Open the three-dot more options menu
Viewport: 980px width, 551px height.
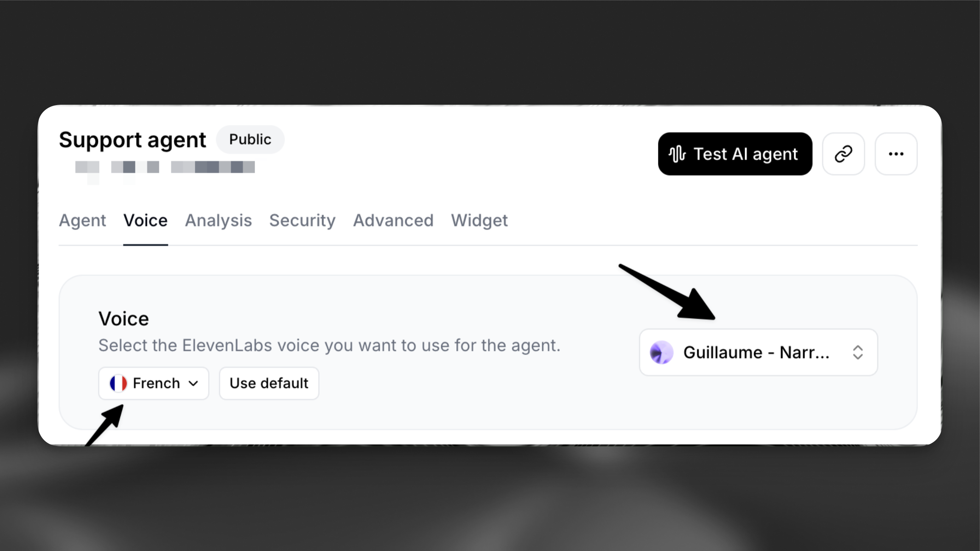[896, 154]
